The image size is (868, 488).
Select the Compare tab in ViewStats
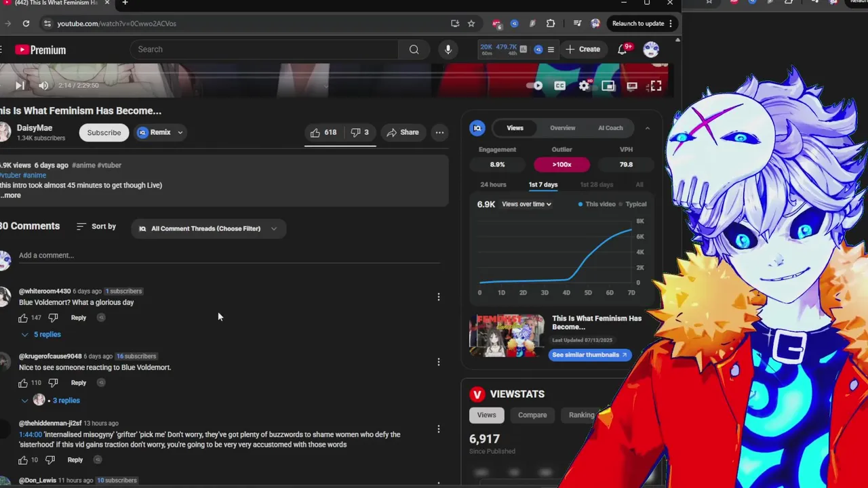pos(532,415)
